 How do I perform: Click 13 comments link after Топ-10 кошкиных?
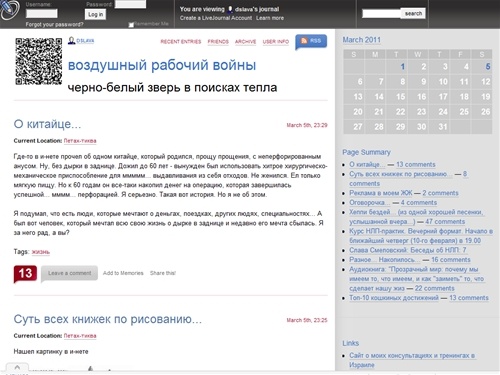(x=469, y=298)
